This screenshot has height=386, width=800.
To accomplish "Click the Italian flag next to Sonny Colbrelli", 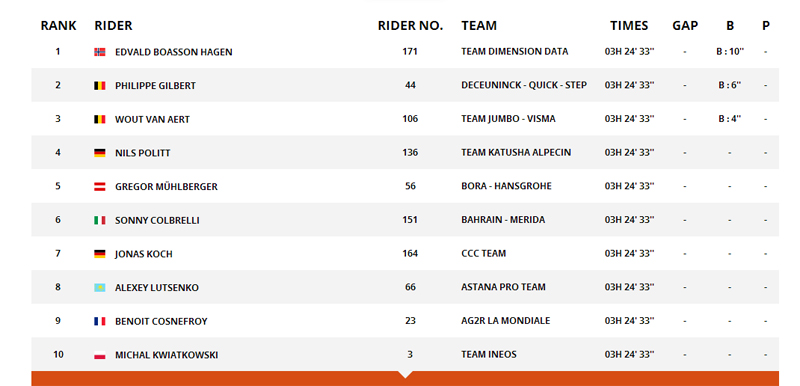I will (x=99, y=220).
